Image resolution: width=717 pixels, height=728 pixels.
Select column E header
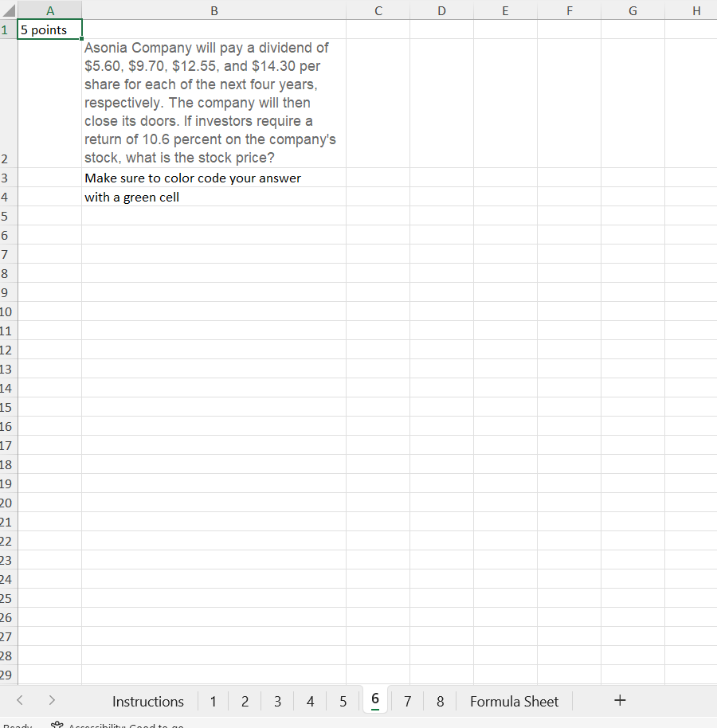coord(505,10)
